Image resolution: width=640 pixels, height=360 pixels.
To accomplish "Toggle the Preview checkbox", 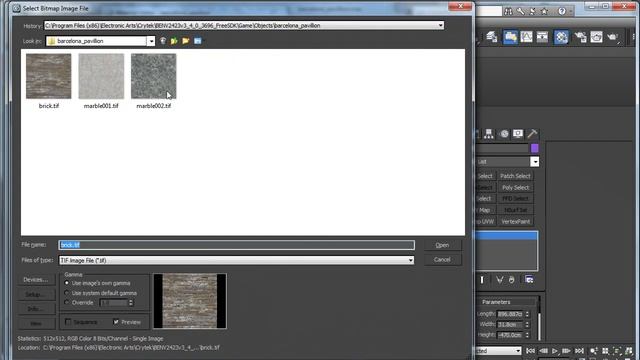I will 116,322.
